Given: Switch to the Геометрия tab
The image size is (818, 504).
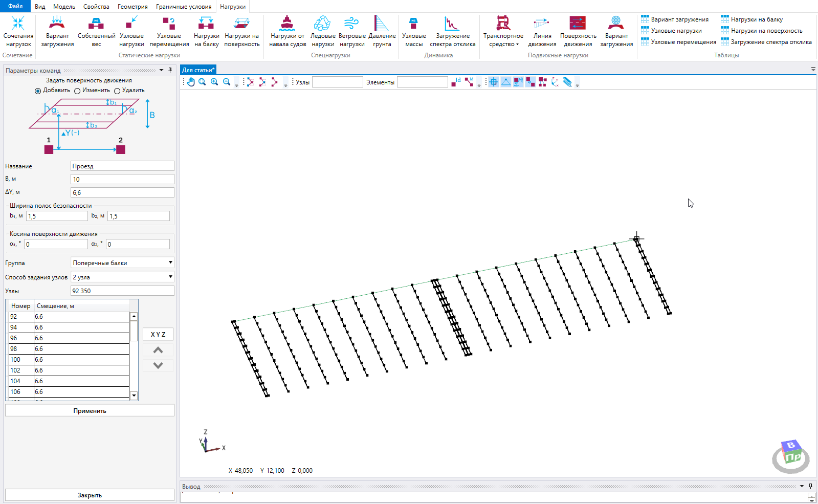Looking at the screenshot, I should [132, 7].
